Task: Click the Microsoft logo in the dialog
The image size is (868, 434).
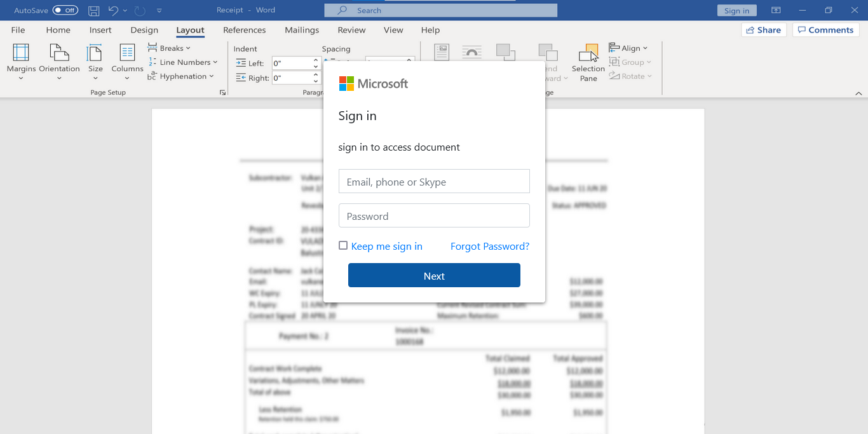Action: pos(374,83)
